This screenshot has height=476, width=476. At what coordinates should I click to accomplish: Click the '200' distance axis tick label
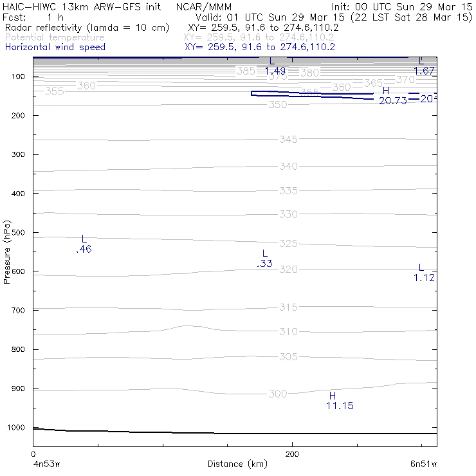point(292,454)
